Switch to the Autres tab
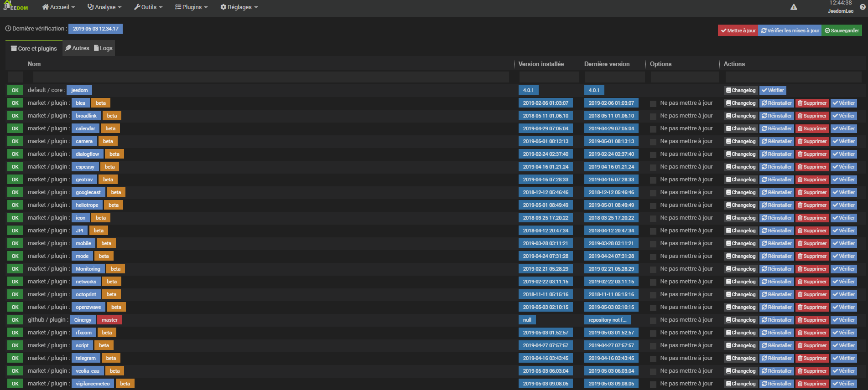The height and width of the screenshot is (390, 868). [x=77, y=48]
